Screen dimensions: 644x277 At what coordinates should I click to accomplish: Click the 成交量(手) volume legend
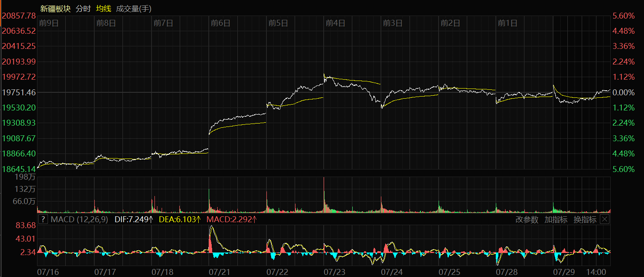click(x=133, y=8)
